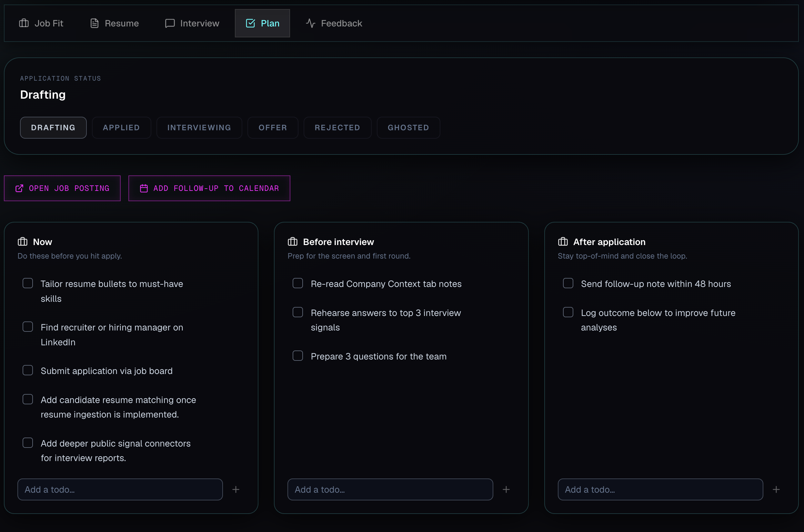Click the activity pulse icon beside Feedback
Image resolution: width=804 pixels, height=532 pixels.
pos(311,23)
